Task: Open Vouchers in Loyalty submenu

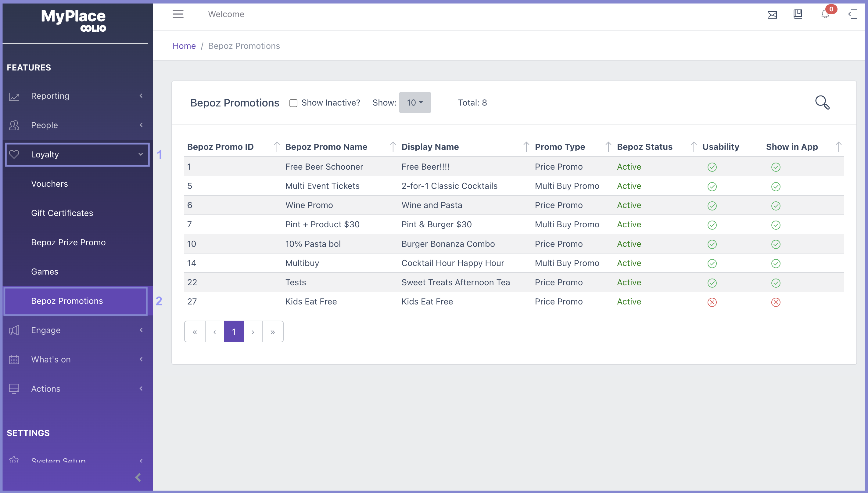Action: click(x=49, y=184)
